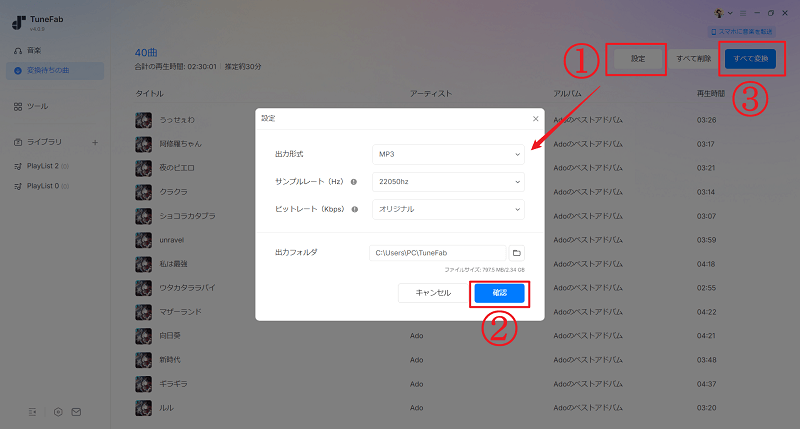Screen dimensions: 800x429
Task: Select the song title 新時代
Action: 170,360
